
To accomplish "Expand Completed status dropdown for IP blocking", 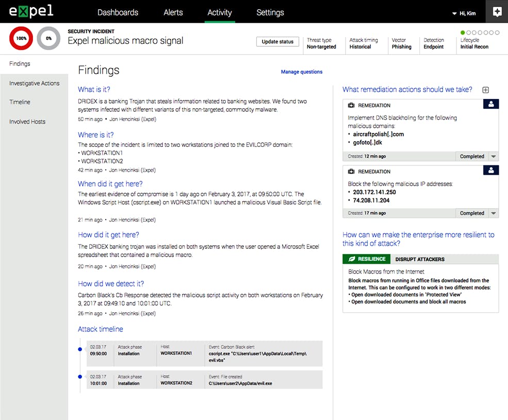I will 494,213.
